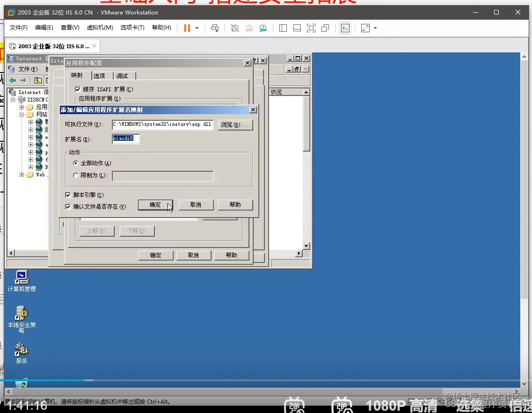Screen dimensions: 532x413
Task: Click the VMware window vertical scrollbar up arrow
Action: click(x=524, y=57)
